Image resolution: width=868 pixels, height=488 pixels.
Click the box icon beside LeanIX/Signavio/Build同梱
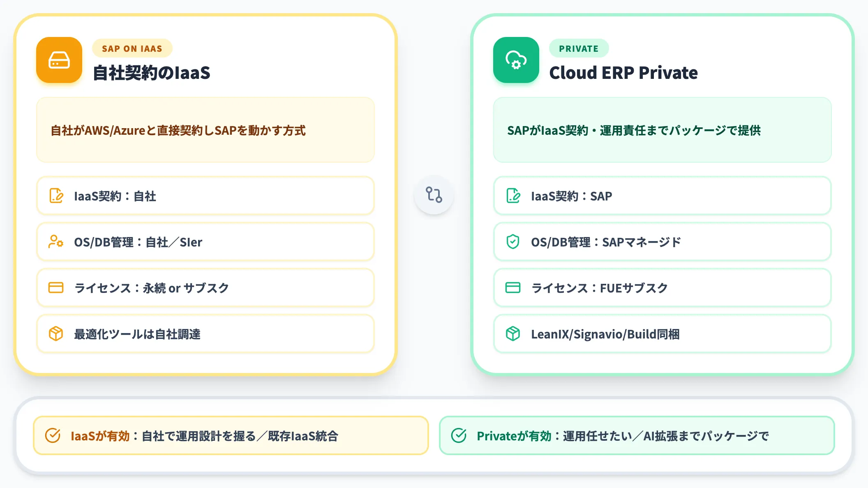(513, 334)
